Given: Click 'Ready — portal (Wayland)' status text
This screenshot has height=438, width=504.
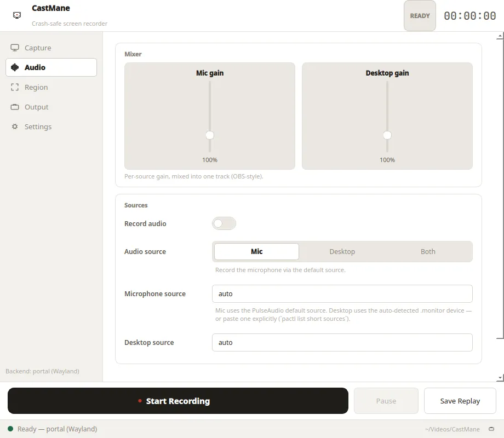Looking at the screenshot, I should coord(57,429).
